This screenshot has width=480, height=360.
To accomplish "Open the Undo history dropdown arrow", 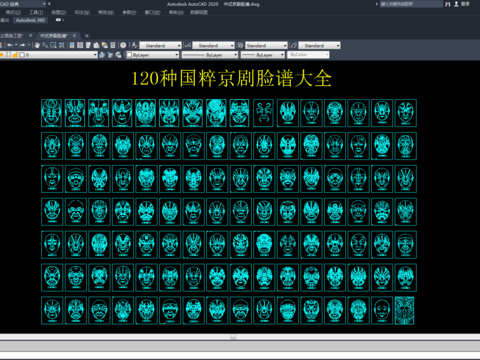I will (x=16, y=45).
